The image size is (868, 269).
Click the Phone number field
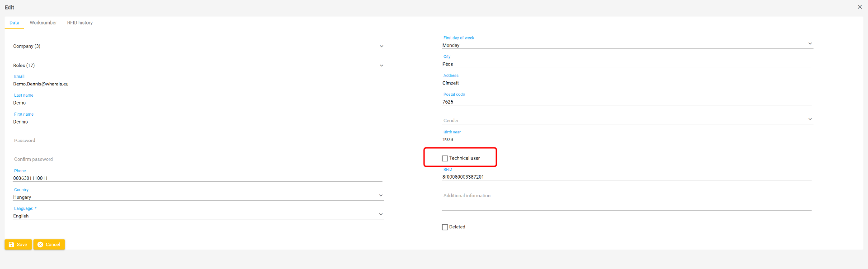tap(197, 178)
